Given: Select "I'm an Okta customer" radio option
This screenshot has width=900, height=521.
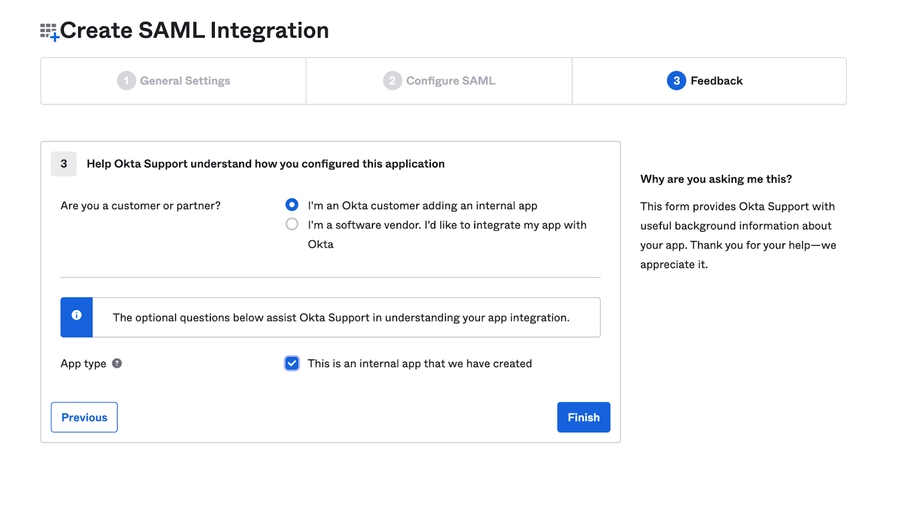Looking at the screenshot, I should tap(292, 205).
